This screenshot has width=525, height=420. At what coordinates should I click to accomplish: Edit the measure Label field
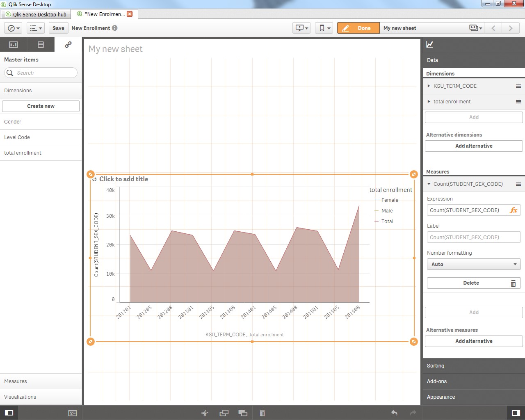tap(474, 237)
